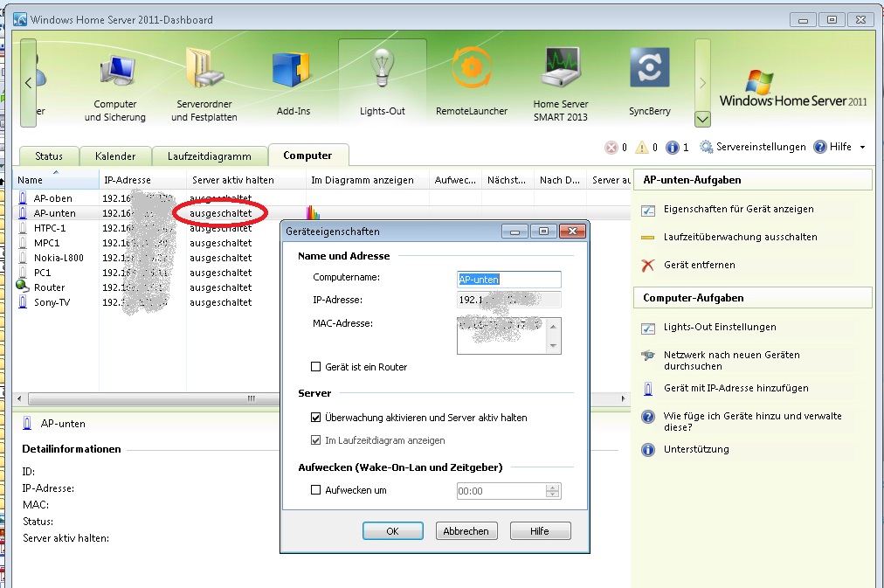
Task: Click the network scan icon
Action: tap(648, 356)
